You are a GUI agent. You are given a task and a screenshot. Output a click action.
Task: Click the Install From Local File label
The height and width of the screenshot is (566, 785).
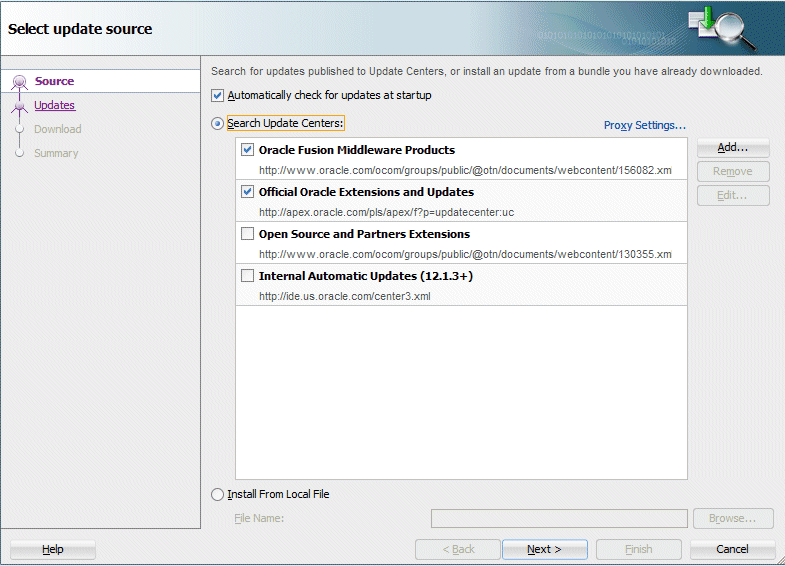coord(278,494)
